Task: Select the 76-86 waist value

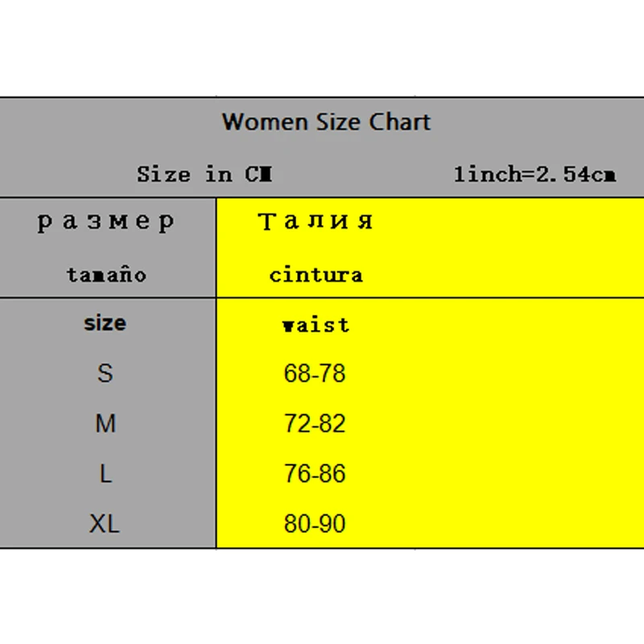Action: point(315,473)
